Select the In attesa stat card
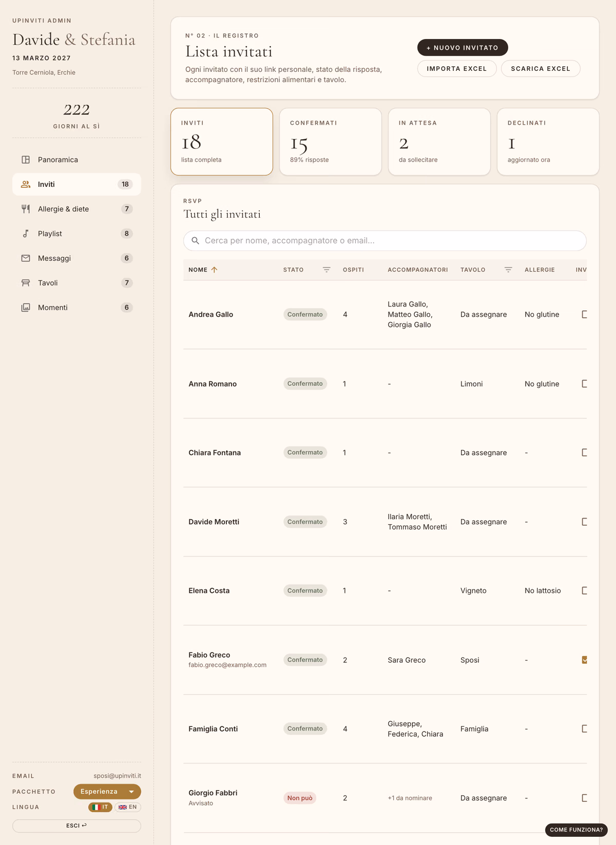Viewport: 616px width, 845px height. [x=439, y=142]
